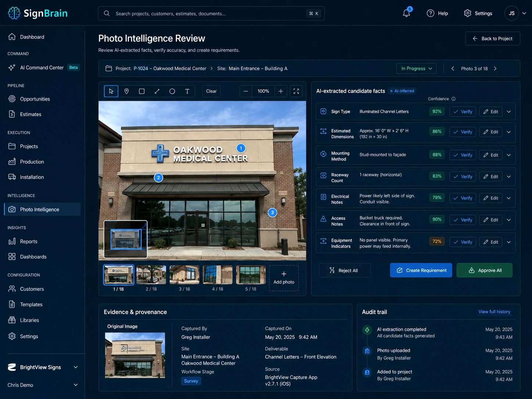Click the Confidence info icon
The image size is (532, 399).
[453, 99]
